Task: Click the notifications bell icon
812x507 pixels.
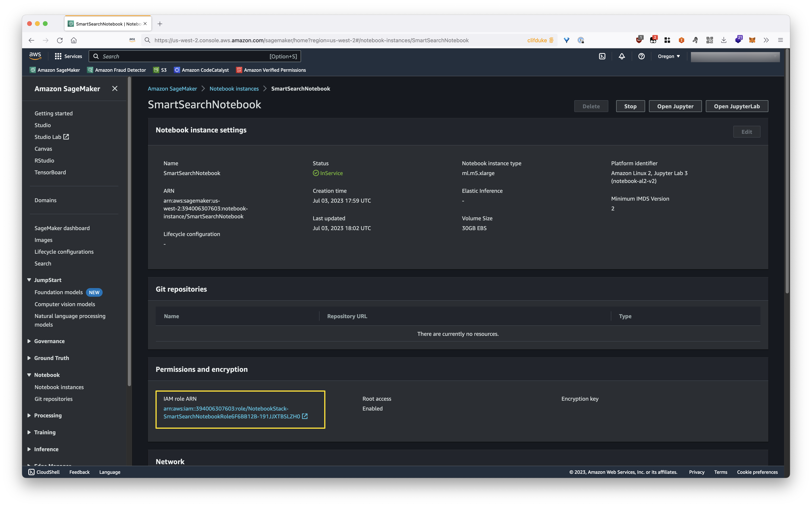Action: click(x=621, y=56)
